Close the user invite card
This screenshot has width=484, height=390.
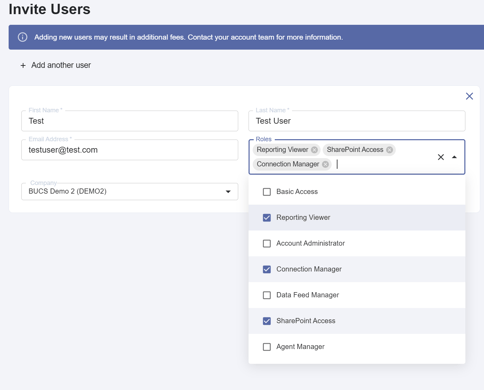tap(469, 96)
